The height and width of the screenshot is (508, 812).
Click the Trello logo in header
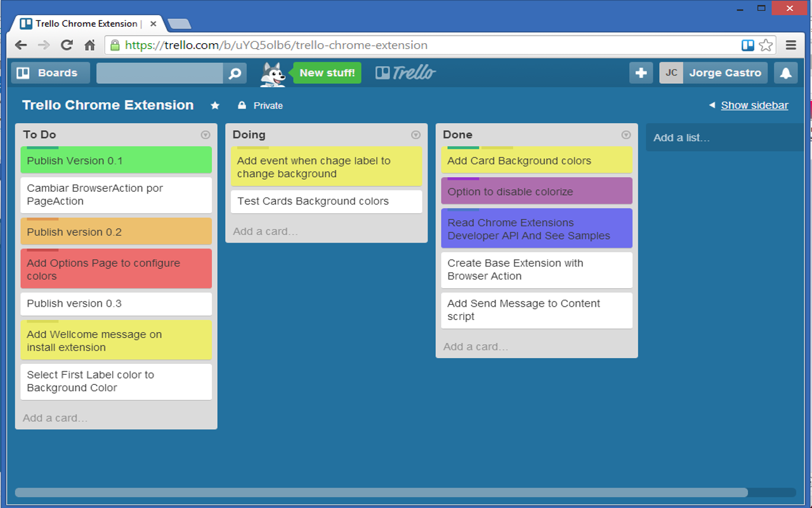[405, 72]
